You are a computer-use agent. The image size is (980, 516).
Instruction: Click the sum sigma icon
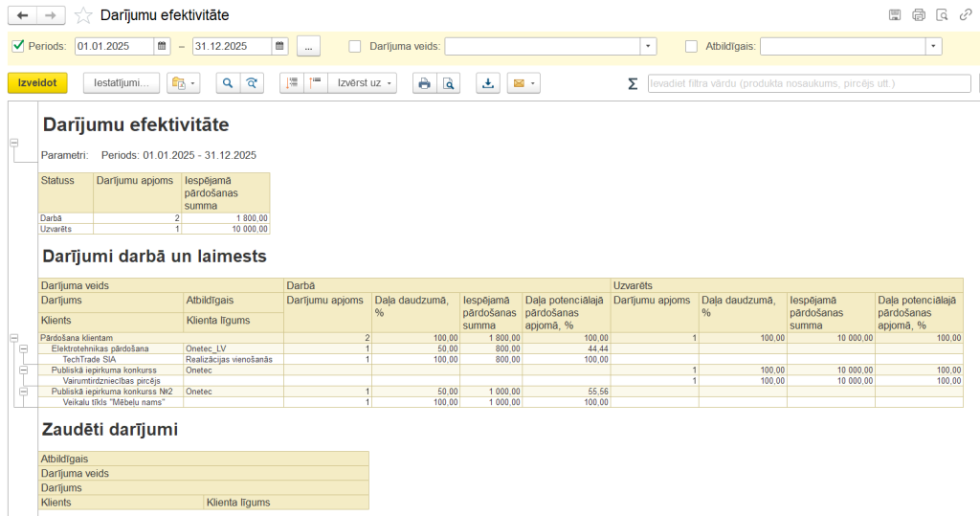coord(632,83)
